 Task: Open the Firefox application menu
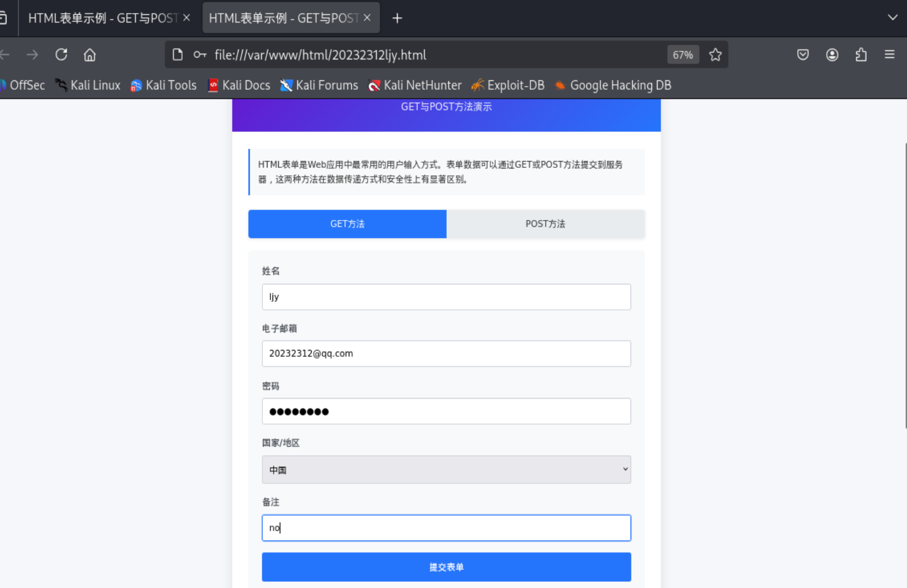tap(889, 55)
